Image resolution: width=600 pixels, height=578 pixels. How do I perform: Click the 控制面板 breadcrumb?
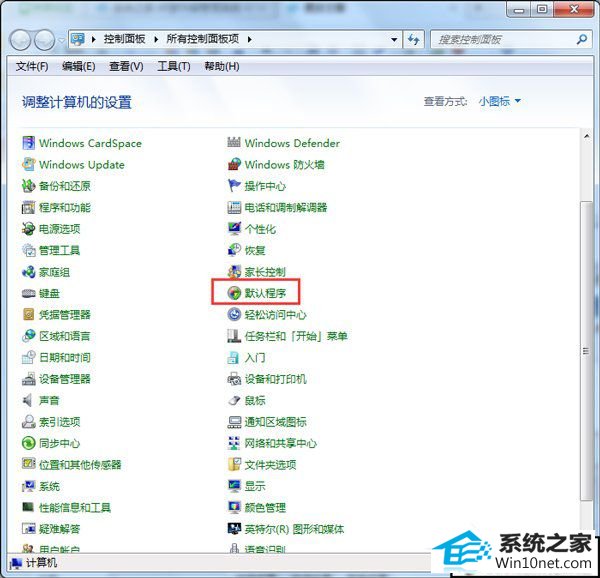(x=124, y=39)
